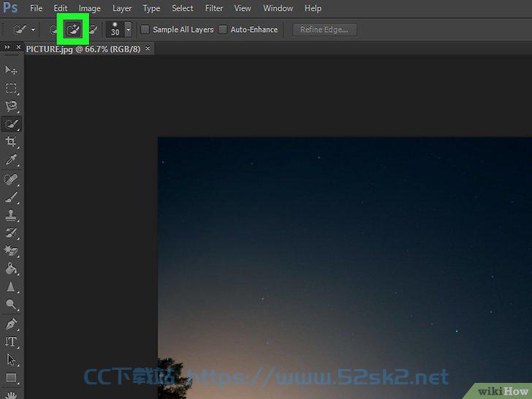532x399 pixels.
Task: Select the Rectangle shape tool
Action: click(11, 378)
